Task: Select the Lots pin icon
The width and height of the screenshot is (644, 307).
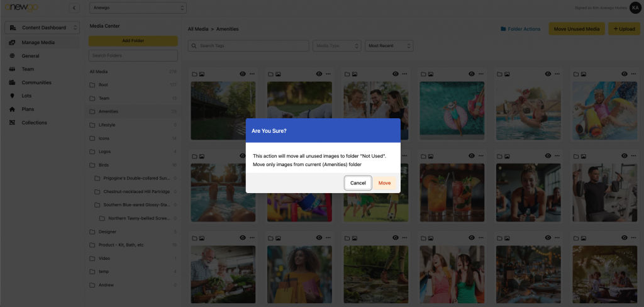Action: 13,96
